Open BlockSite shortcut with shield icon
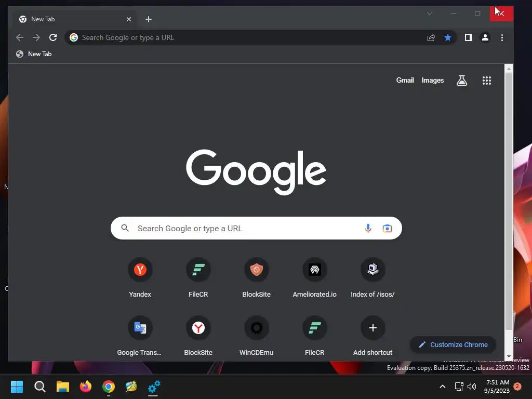Viewport: 532px width, 399px height. coord(257,278)
